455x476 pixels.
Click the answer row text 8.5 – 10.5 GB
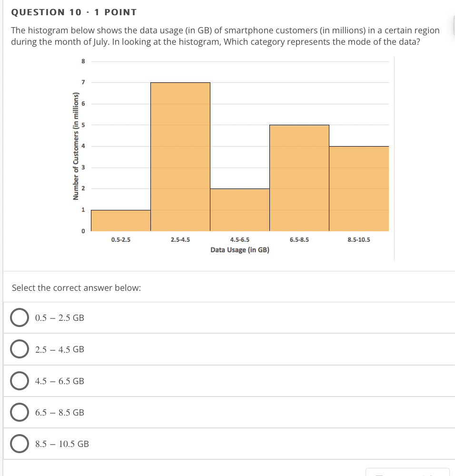[x=61, y=443]
